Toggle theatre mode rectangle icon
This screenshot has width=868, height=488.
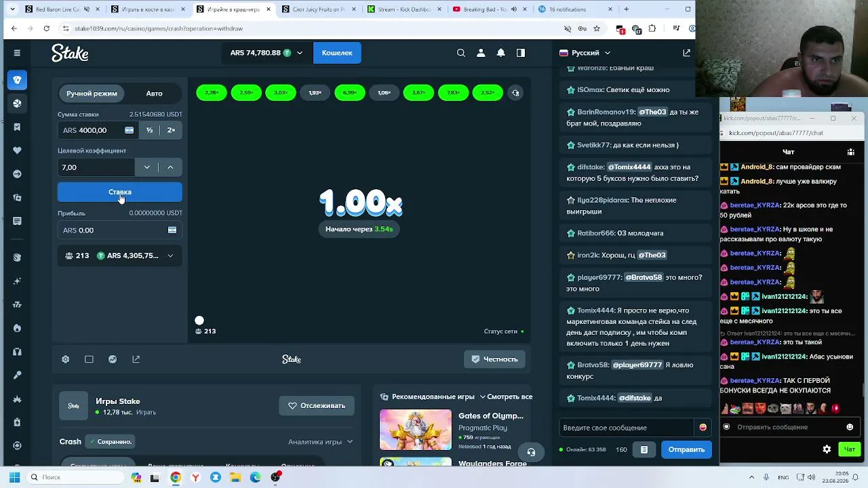[x=89, y=359]
